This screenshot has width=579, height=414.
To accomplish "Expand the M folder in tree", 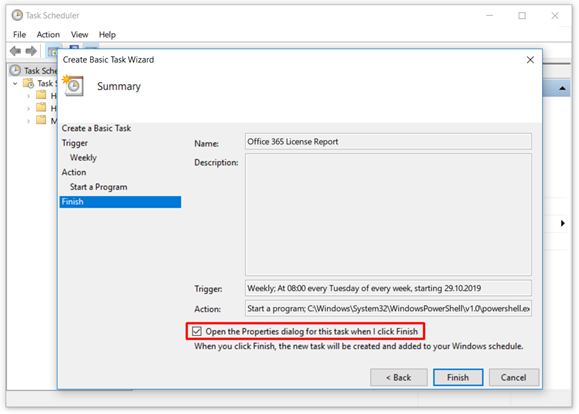I will [x=28, y=121].
